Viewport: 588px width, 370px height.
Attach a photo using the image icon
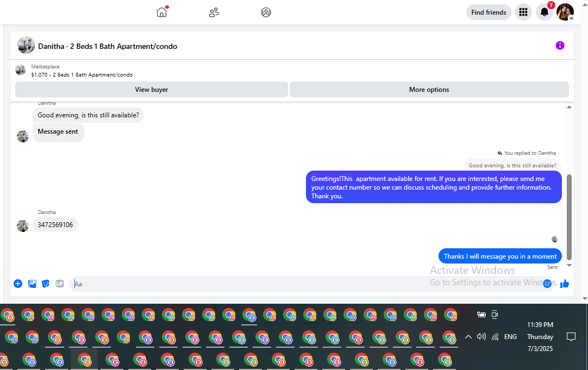coord(32,284)
